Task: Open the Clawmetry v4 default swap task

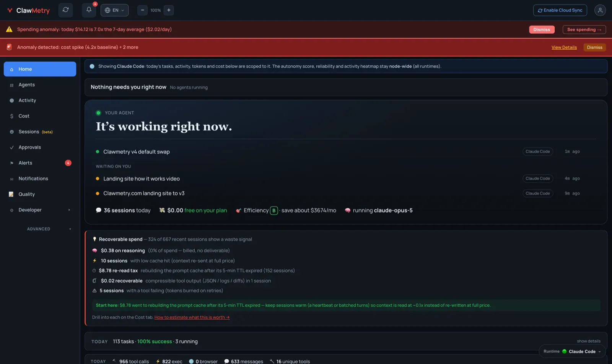Action: pos(136,152)
